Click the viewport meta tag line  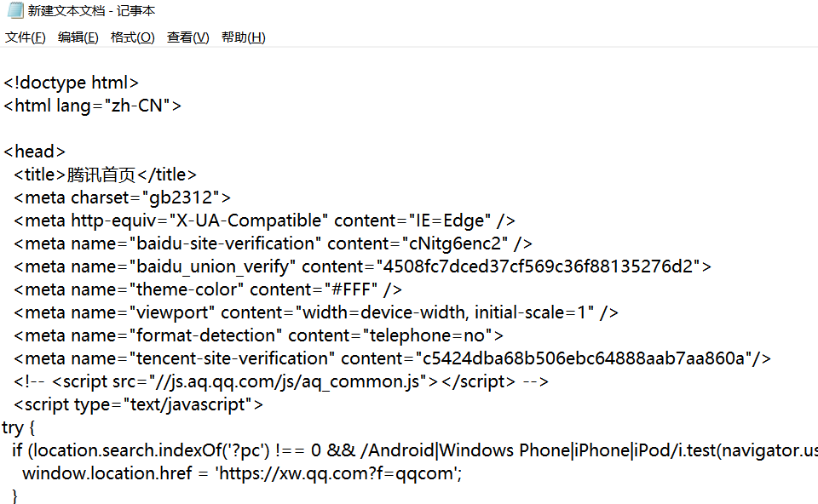click(315, 312)
